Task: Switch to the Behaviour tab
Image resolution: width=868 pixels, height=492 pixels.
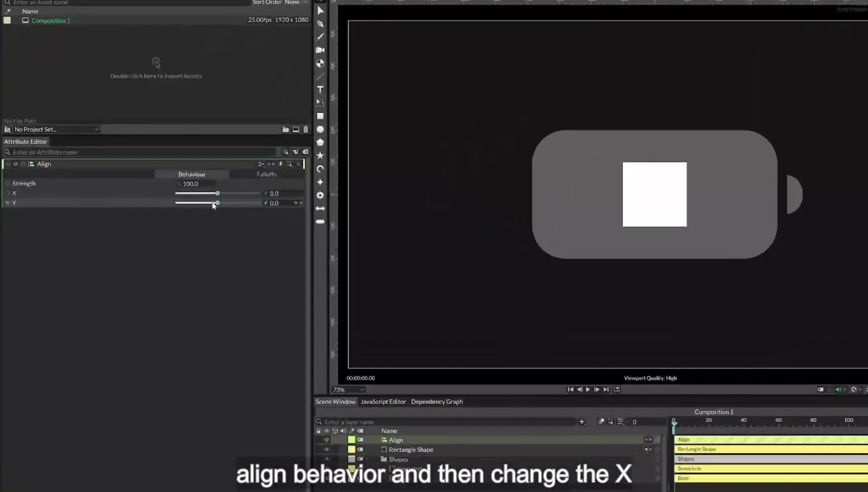Action: click(x=192, y=174)
